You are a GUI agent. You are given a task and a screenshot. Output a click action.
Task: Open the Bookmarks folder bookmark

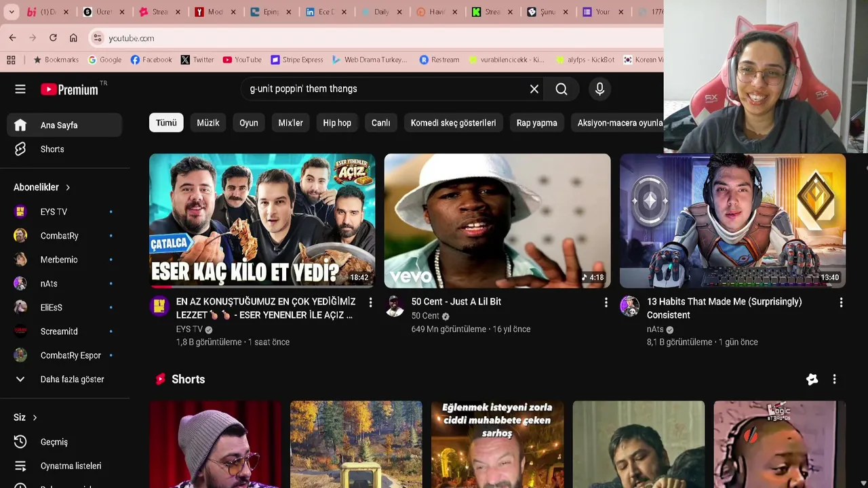(56, 60)
